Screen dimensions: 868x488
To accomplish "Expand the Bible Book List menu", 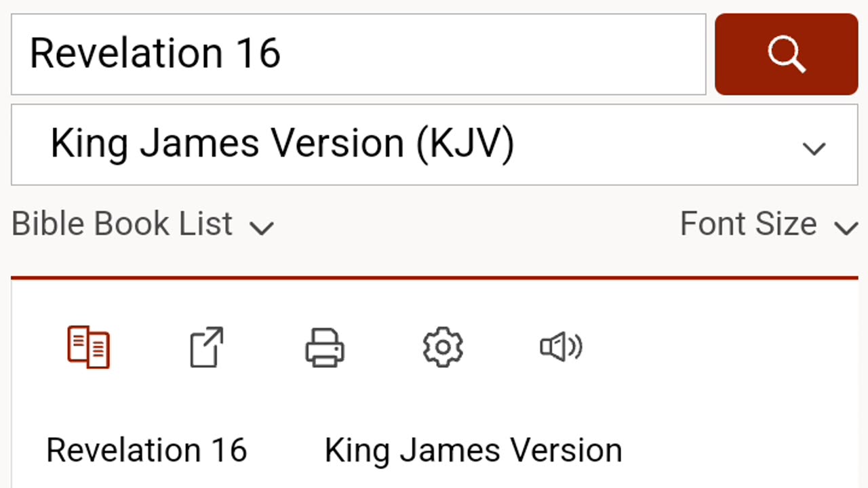I will pos(142,224).
